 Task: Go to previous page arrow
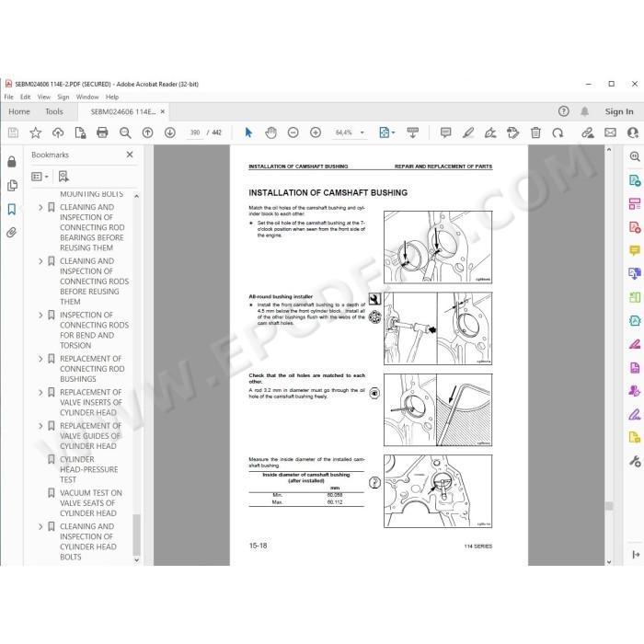147,132
